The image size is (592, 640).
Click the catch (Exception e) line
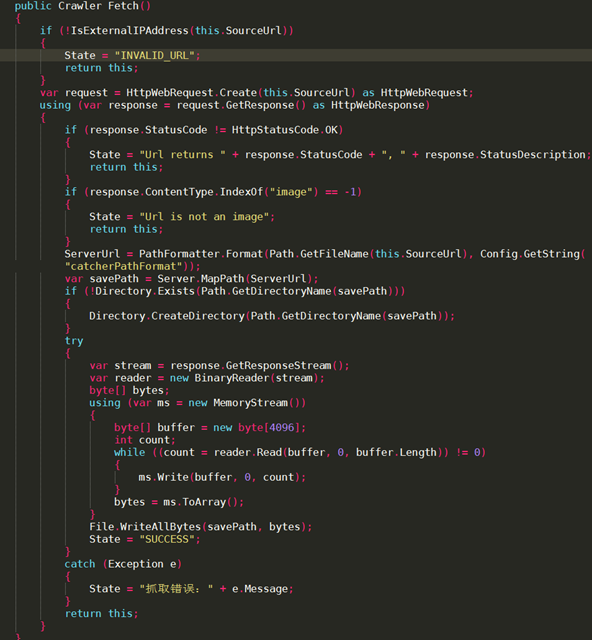point(123,564)
